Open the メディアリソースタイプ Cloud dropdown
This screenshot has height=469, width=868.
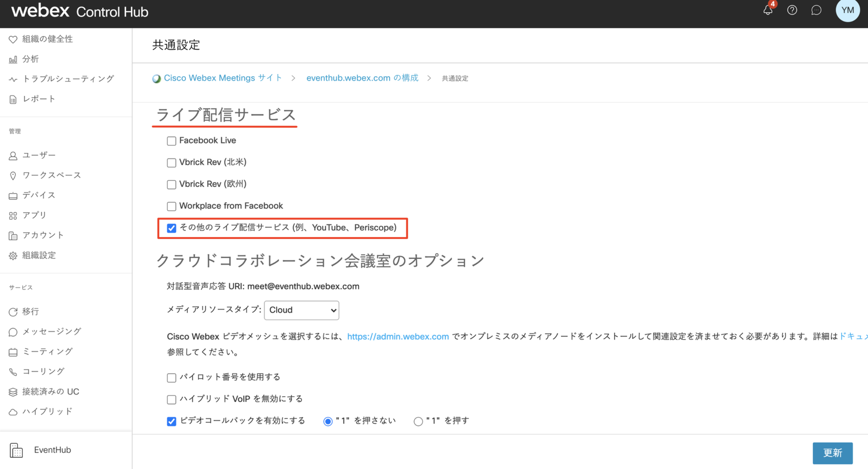click(x=302, y=310)
